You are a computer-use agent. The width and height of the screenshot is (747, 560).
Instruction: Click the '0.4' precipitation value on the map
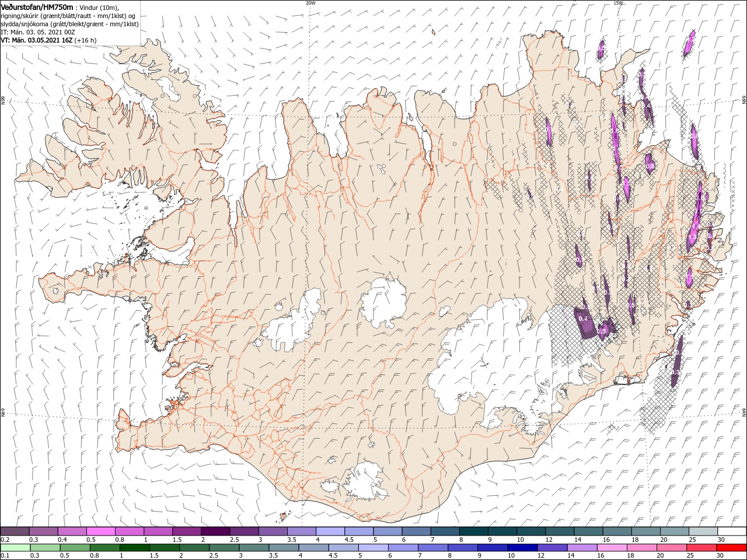(582, 319)
